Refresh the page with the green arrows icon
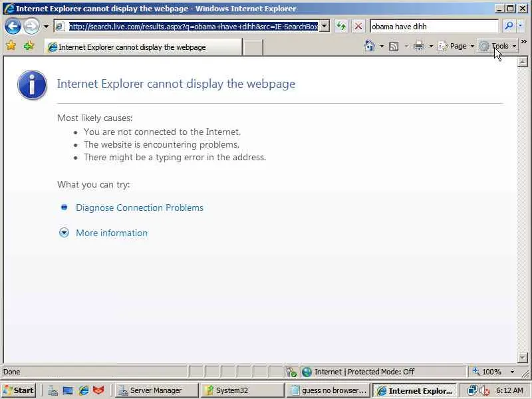This screenshot has width=532, height=399. coord(341,26)
